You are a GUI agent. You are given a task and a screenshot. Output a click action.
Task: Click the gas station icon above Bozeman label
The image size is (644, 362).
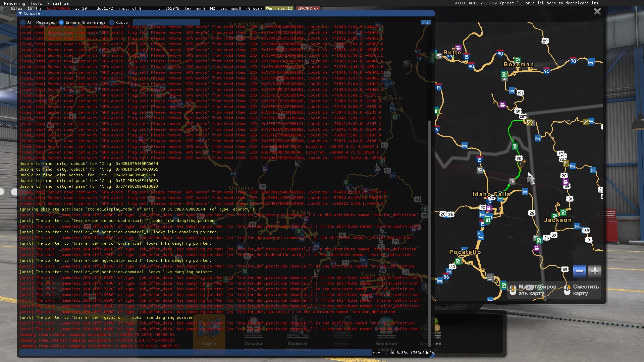517,60
